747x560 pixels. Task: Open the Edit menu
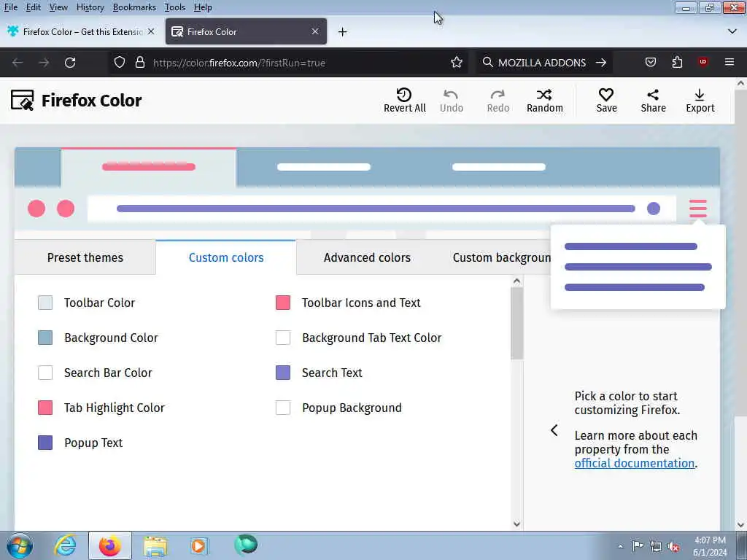34,7
